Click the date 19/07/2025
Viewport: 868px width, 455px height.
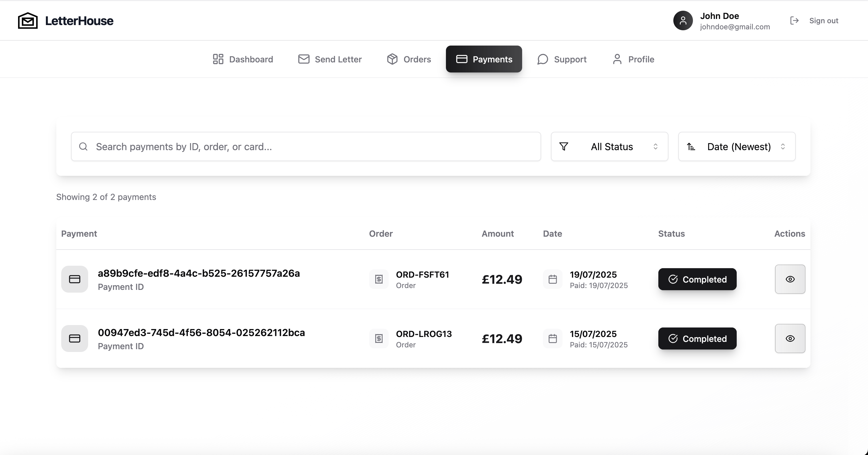click(593, 275)
